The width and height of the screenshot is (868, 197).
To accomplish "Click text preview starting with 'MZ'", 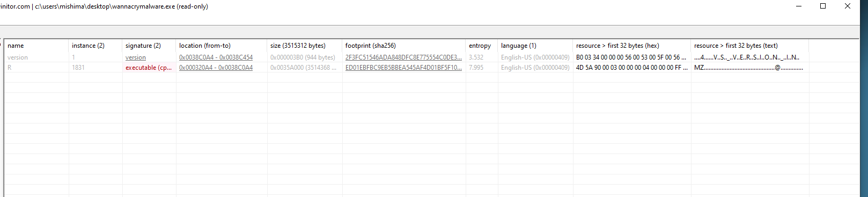I will (x=748, y=68).
